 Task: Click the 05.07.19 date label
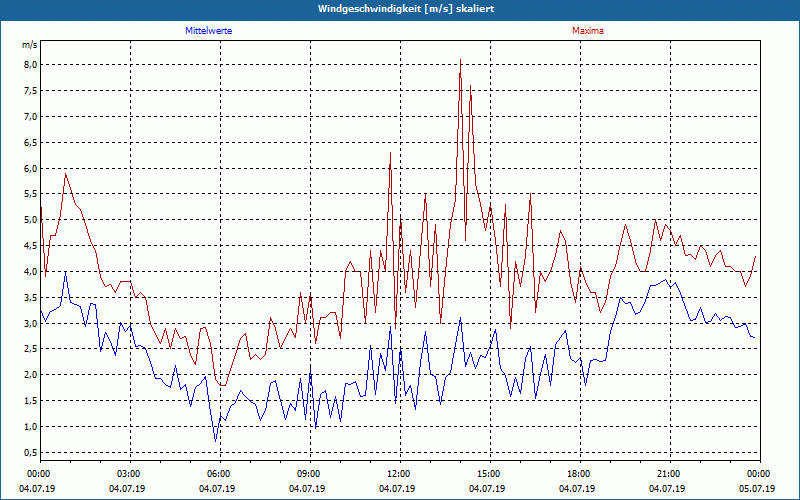tap(757, 489)
